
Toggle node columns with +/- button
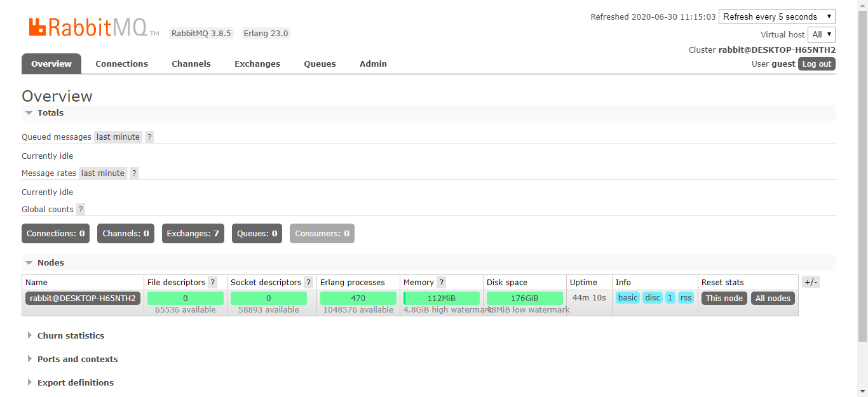coord(811,282)
